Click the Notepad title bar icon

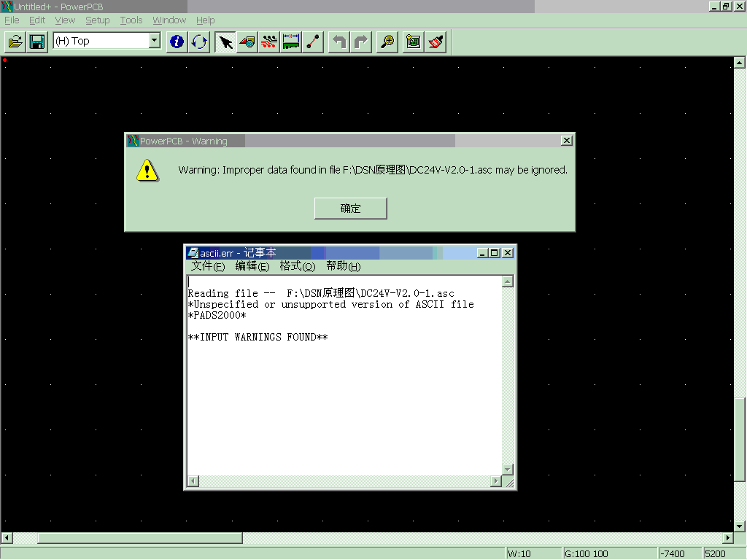click(193, 253)
